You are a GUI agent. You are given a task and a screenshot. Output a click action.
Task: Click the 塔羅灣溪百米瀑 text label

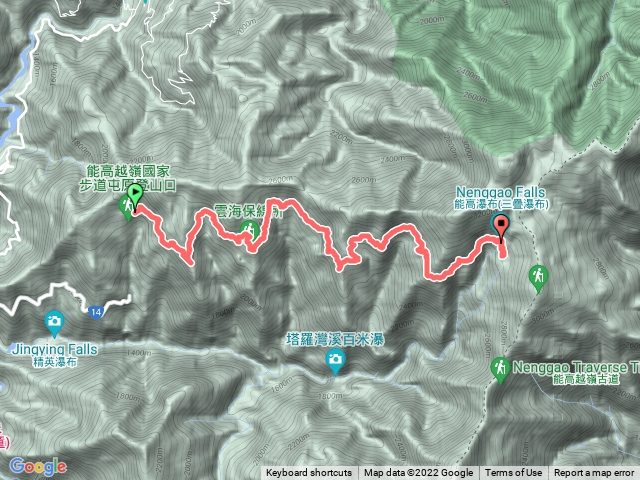pos(335,340)
